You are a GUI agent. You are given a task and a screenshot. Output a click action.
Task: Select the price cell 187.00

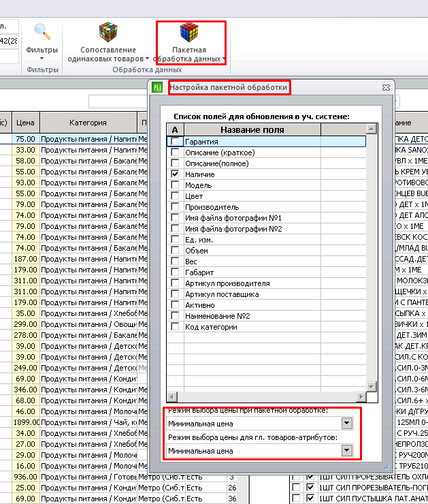[x=26, y=259]
